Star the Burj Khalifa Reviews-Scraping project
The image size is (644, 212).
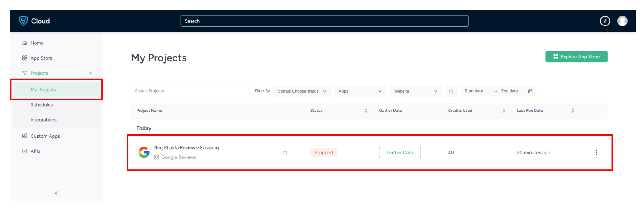pos(285,153)
